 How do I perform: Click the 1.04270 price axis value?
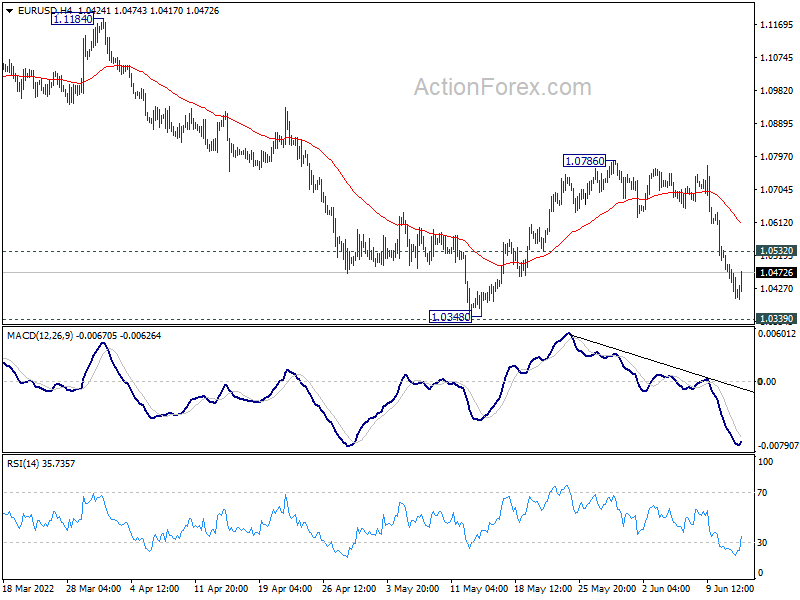tap(777, 289)
